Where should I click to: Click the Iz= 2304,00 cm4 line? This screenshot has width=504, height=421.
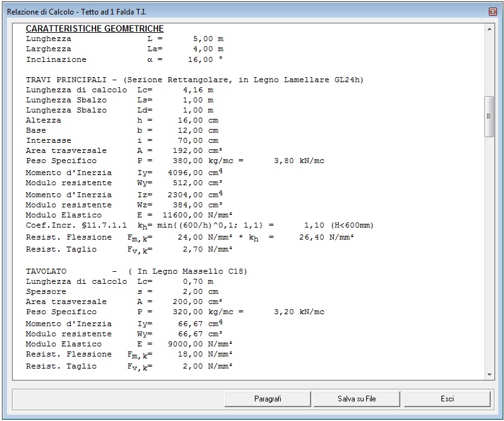click(x=124, y=195)
